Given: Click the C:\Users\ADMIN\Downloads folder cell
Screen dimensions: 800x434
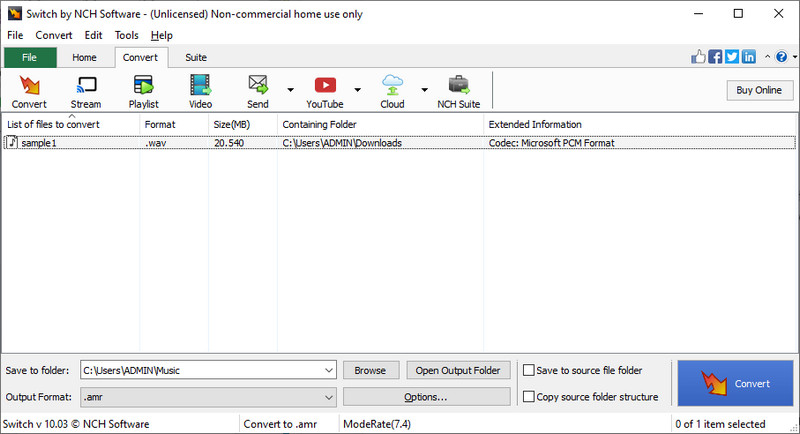Looking at the screenshot, I should point(342,143).
